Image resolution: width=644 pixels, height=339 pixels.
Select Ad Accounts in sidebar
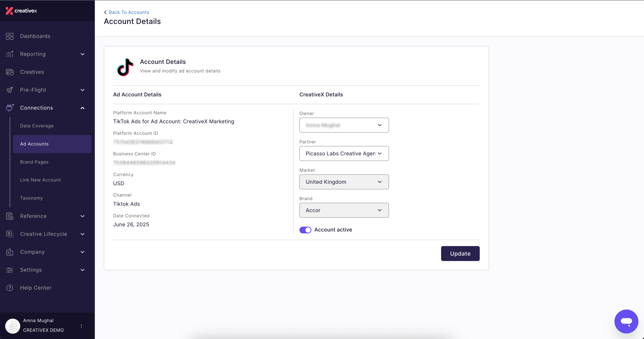52,144
